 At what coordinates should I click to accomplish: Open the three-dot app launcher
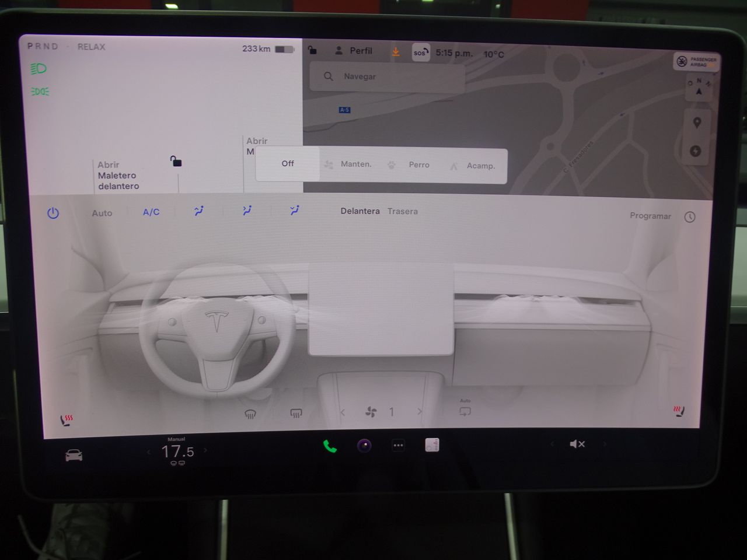[398, 446]
